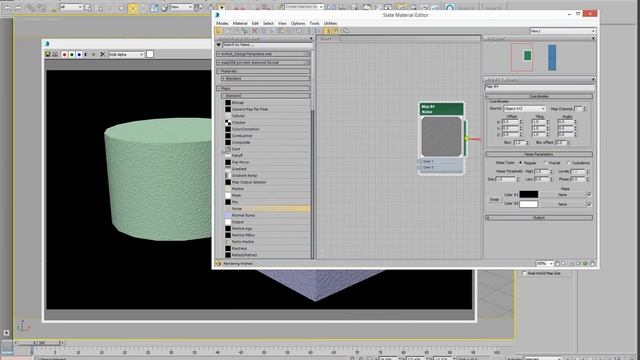Toggle the Material/Map Browser toolbar icon
Viewport: 640px width, 360px height.
327,31
